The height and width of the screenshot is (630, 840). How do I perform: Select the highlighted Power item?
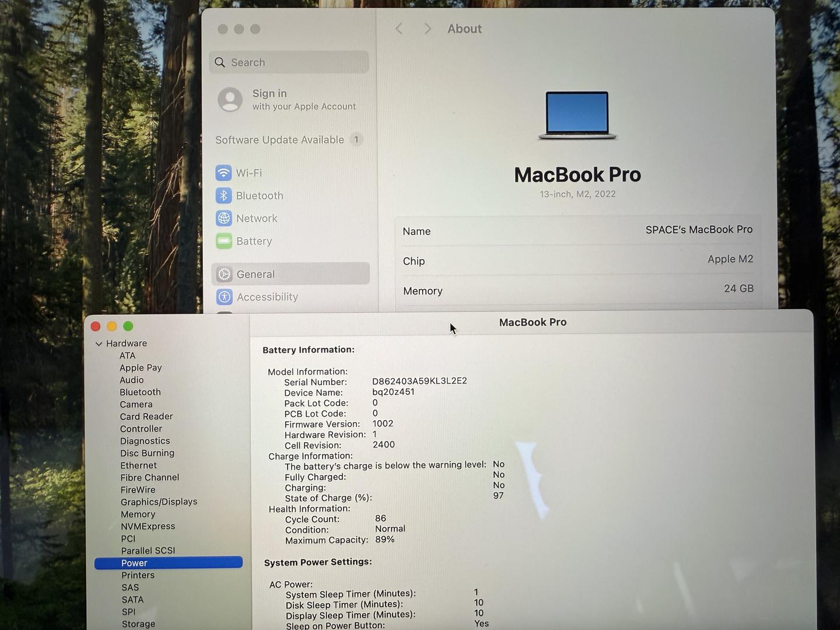point(169,563)
